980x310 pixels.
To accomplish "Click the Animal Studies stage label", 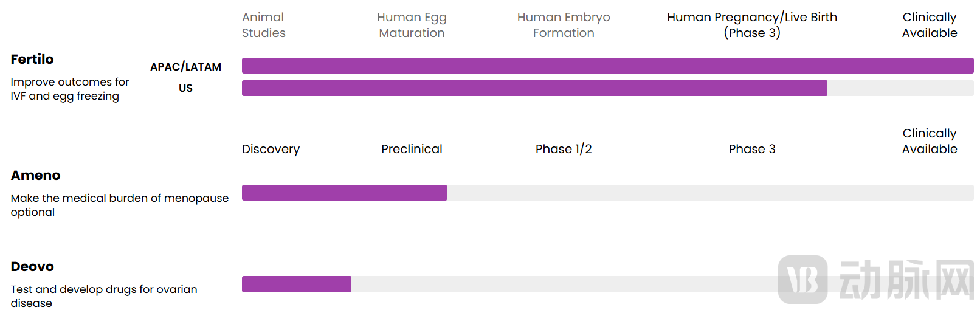I will tap(263, 25).
